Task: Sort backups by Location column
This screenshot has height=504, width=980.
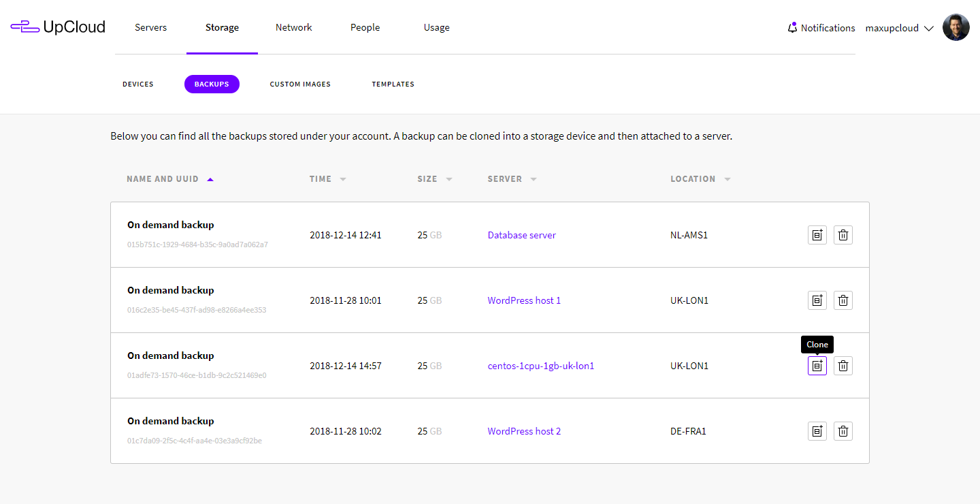Action: pos(701,179)
